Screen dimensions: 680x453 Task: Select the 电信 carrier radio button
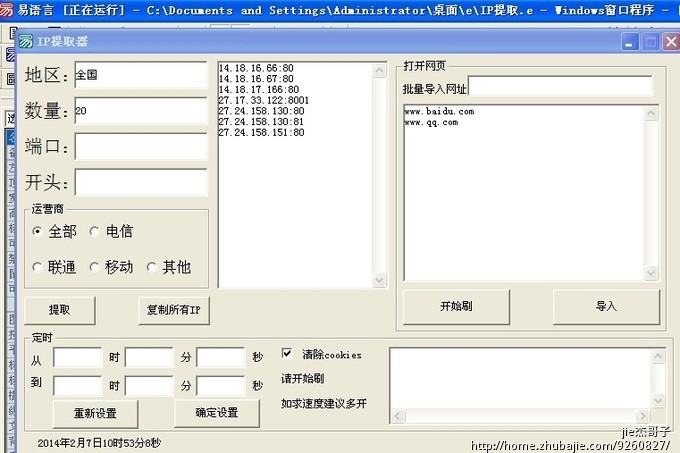[94, 231]
